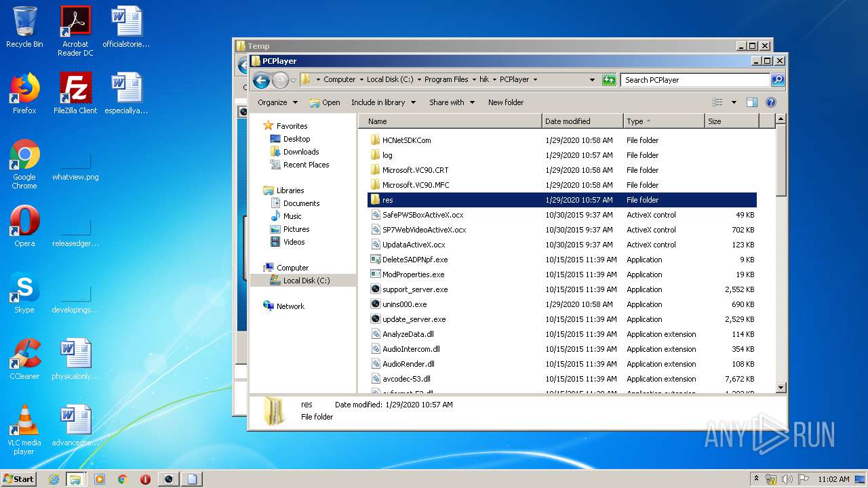Open Share with dropdown
868x488 pixels.
pyautogui.click(x=452, y=102)
